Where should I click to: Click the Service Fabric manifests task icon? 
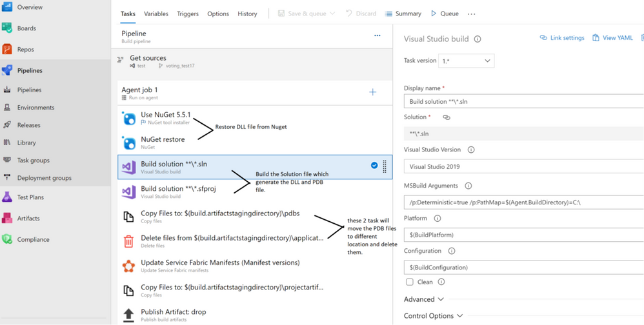click(128, 266)
